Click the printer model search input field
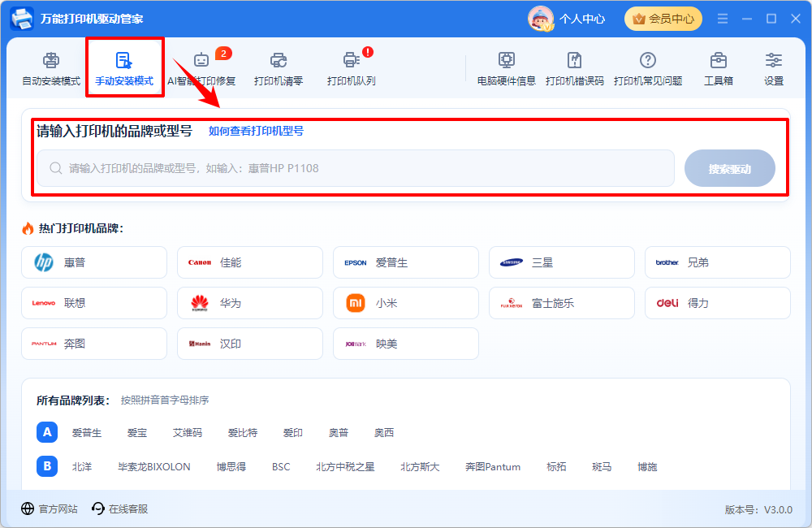The image size is (812, 528). pyautogui.click(x=356, y=168)
